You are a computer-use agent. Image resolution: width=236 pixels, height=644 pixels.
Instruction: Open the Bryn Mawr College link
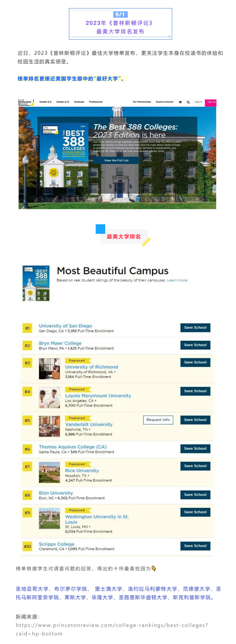[60, 343]
